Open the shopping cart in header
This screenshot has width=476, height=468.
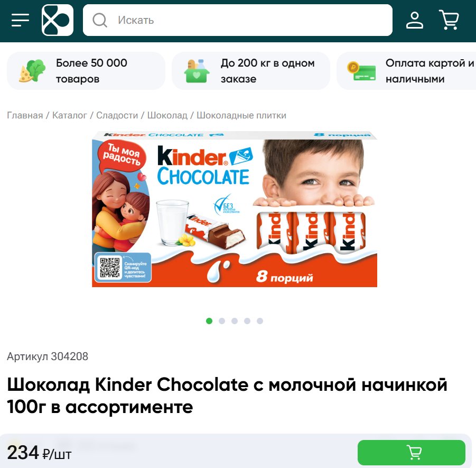click(x=449, y=20)
